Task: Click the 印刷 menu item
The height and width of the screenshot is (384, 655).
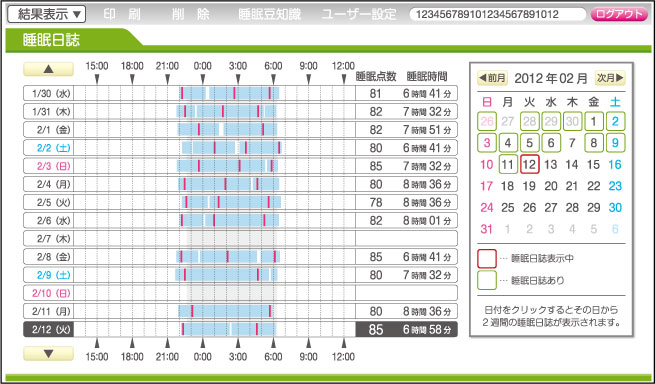Action: [122, 14]
